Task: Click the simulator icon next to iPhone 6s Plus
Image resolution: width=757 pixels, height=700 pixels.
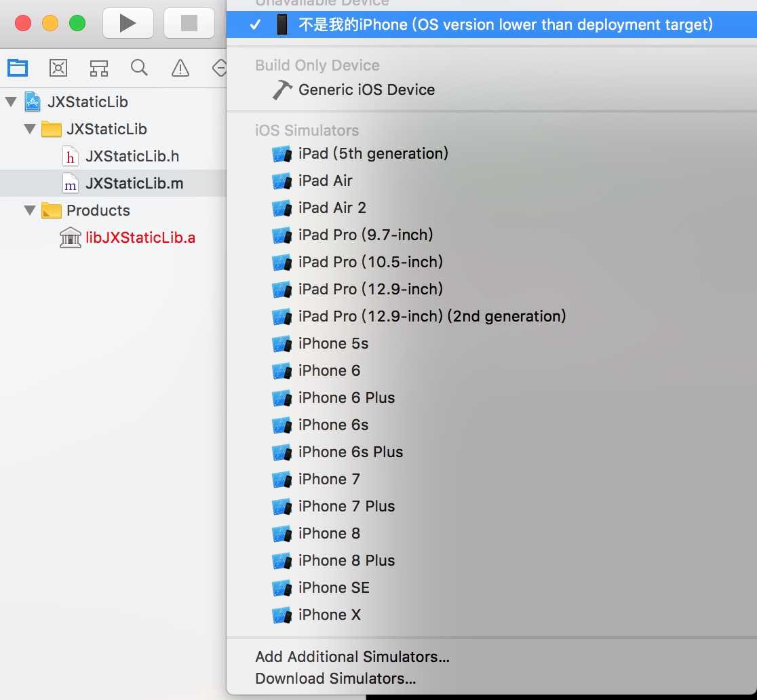Action: click(x=282, y=452)
